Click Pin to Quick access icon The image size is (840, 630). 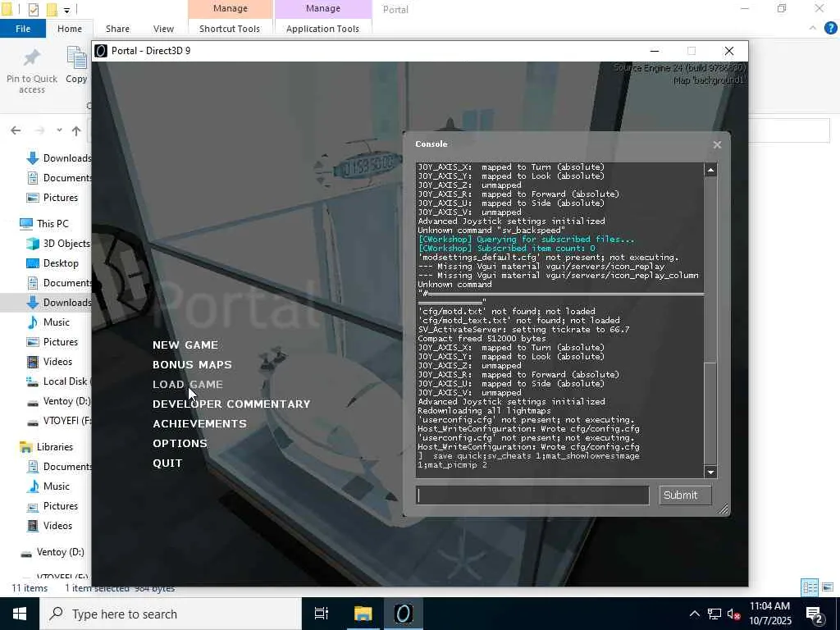32,58
